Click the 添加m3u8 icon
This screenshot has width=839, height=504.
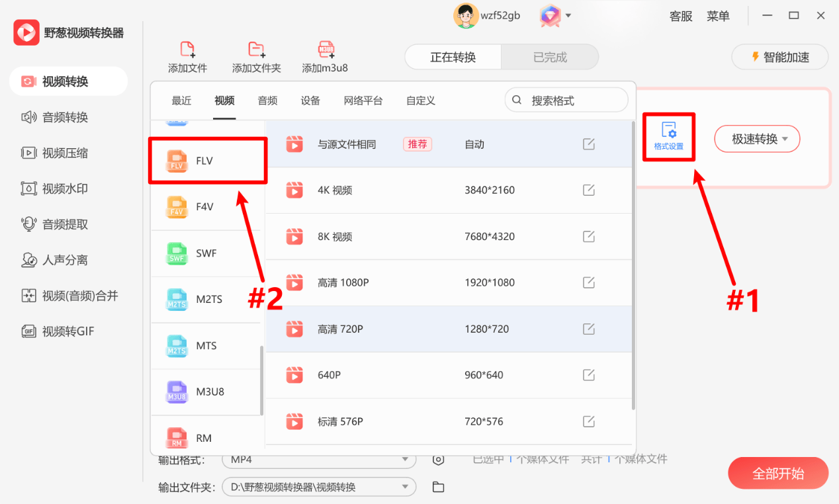[325, 50]
